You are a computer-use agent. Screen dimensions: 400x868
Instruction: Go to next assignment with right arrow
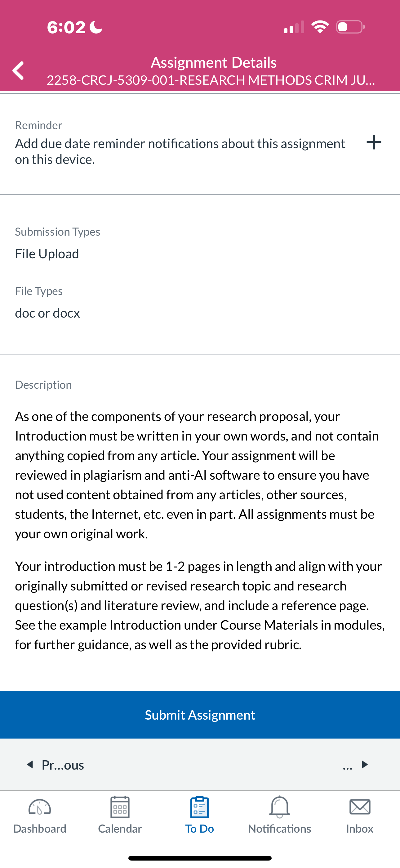[365, 764]
